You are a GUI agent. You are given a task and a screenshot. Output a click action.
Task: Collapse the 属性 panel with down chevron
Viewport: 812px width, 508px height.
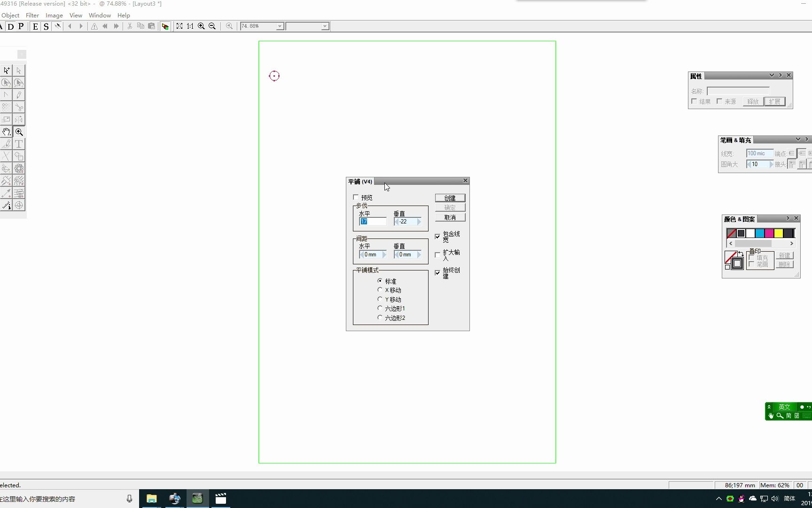click(x=772, y=75)
